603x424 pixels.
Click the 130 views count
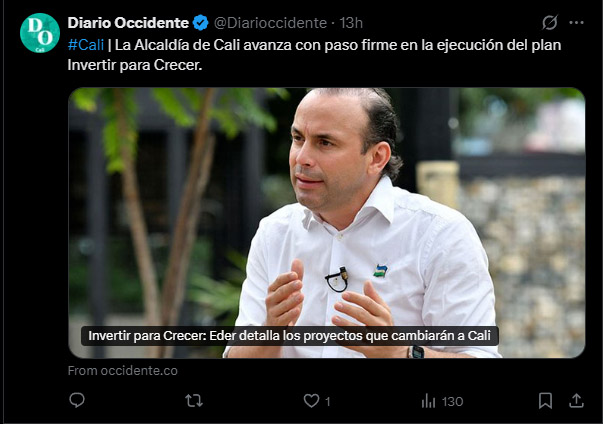tap(452, 402)
